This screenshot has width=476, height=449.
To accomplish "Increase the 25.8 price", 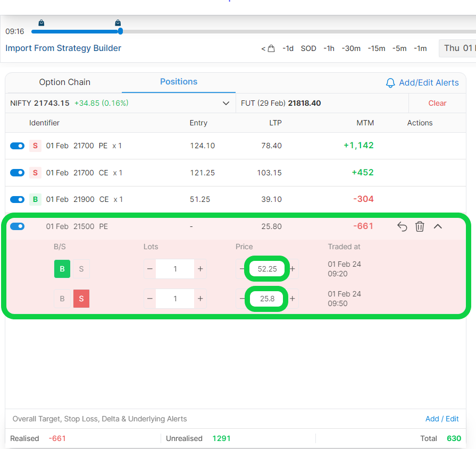I will (x=293, y=299).
